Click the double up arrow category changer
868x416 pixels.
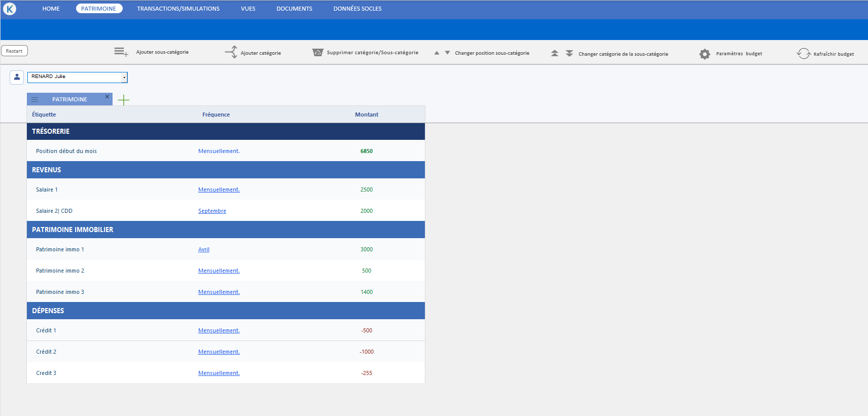[555, 53]
